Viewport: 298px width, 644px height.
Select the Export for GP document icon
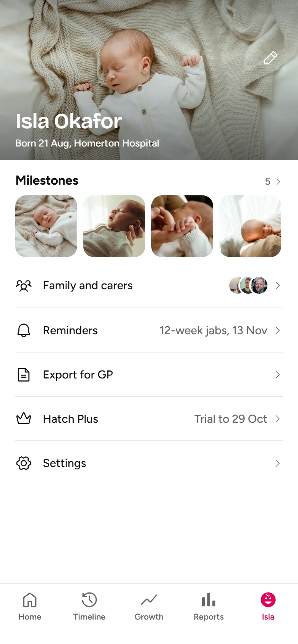(x=24, y=375)
